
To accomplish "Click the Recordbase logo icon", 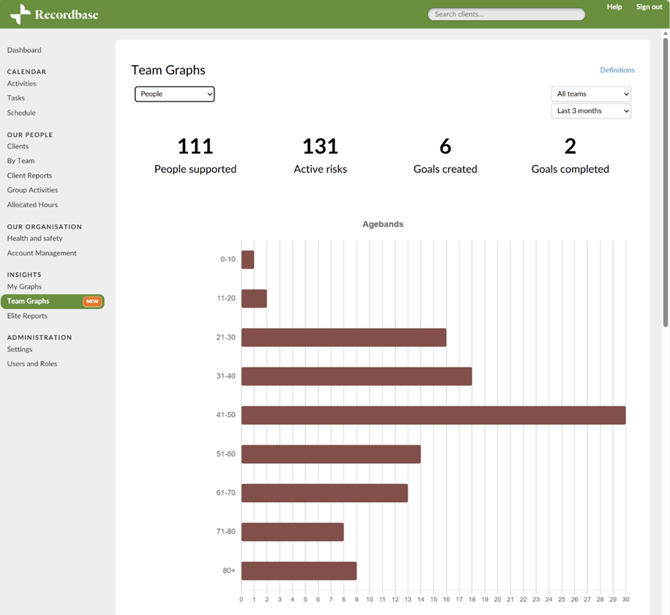I will [x=20, y=14].
